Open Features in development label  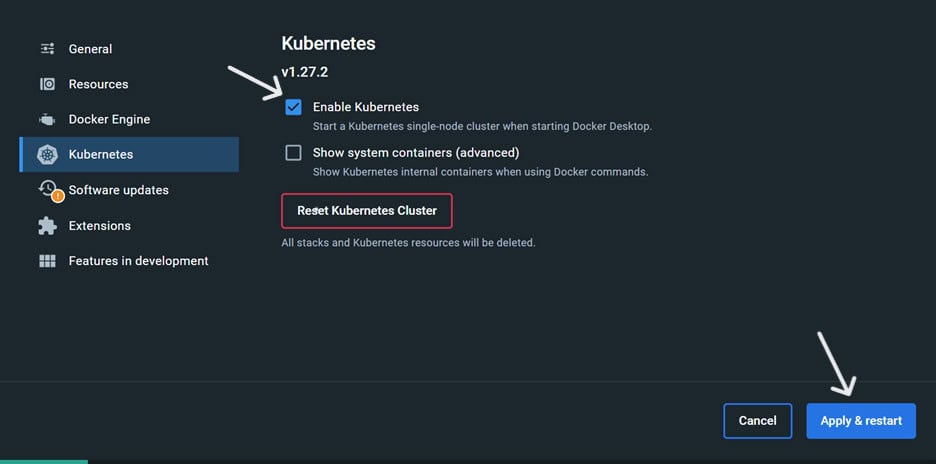click(x=138, y=261)
